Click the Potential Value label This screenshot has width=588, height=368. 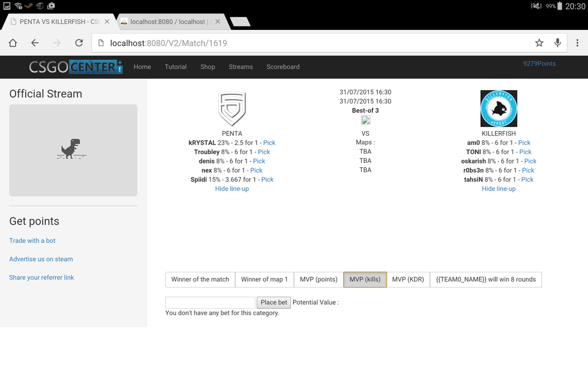pyautogui.click(x=316, y=302)
